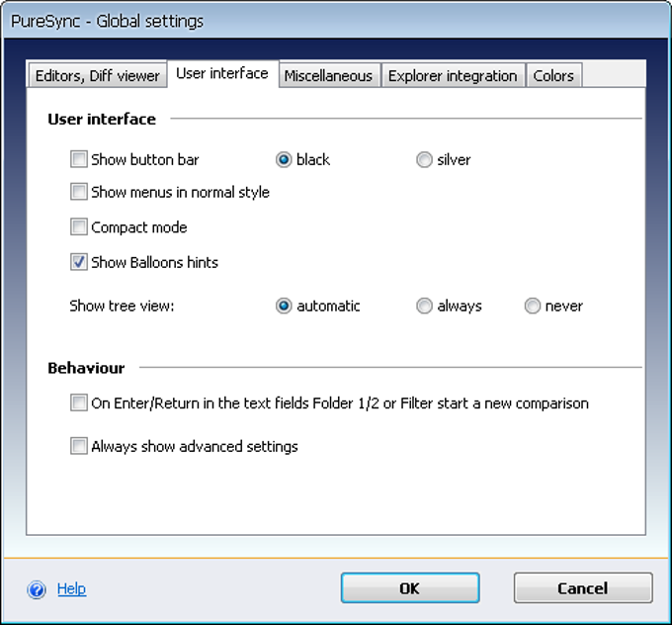Confirm settings with the OK button
Screen dimensions: 672x625
pos(410,588)
